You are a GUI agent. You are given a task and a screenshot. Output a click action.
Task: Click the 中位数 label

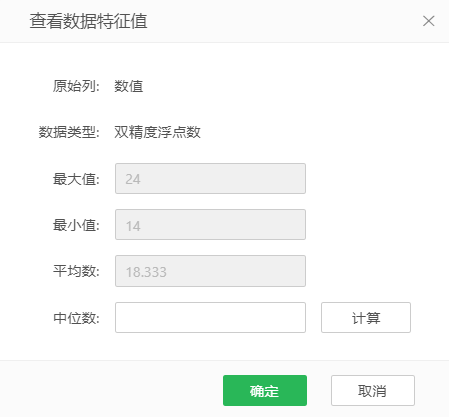[76, 318]
